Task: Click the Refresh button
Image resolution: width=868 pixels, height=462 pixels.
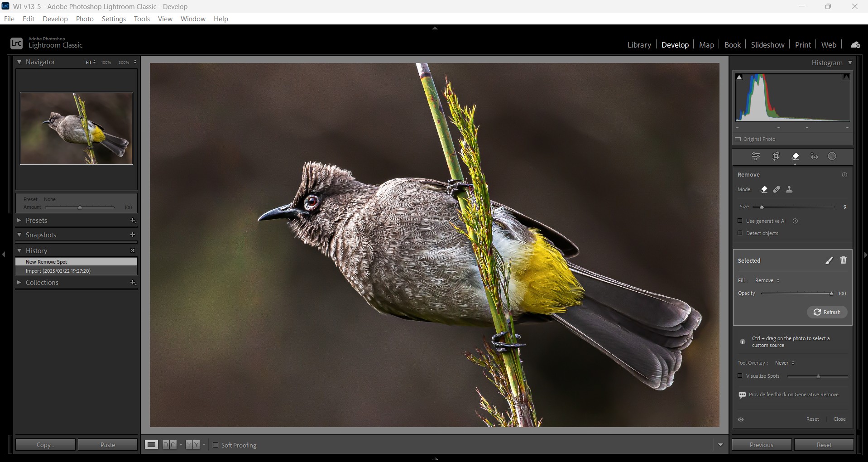Action: click(x=827, y=312)
